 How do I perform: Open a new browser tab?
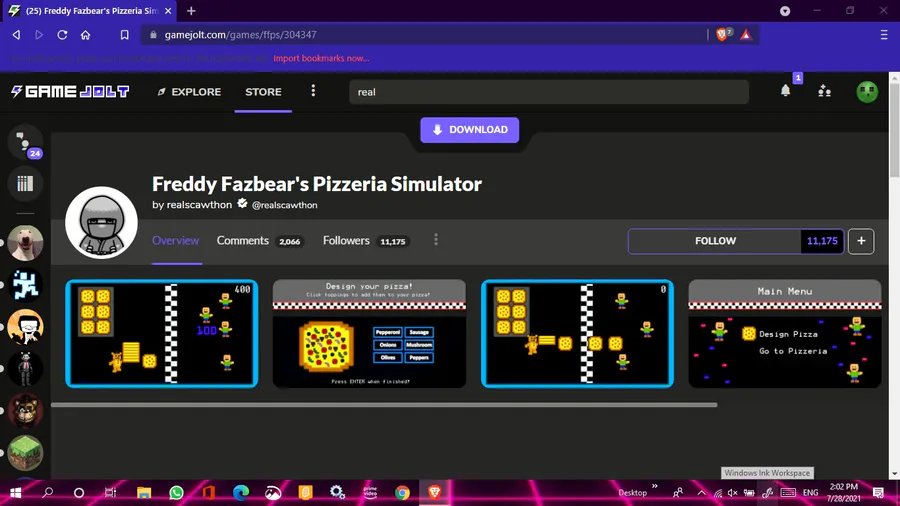coord(191,11)
